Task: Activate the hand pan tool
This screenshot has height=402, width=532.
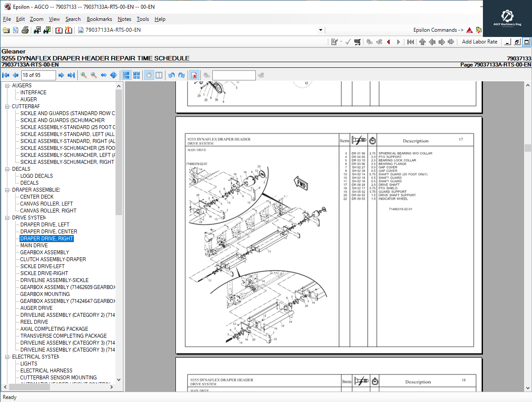Action: 149,75
